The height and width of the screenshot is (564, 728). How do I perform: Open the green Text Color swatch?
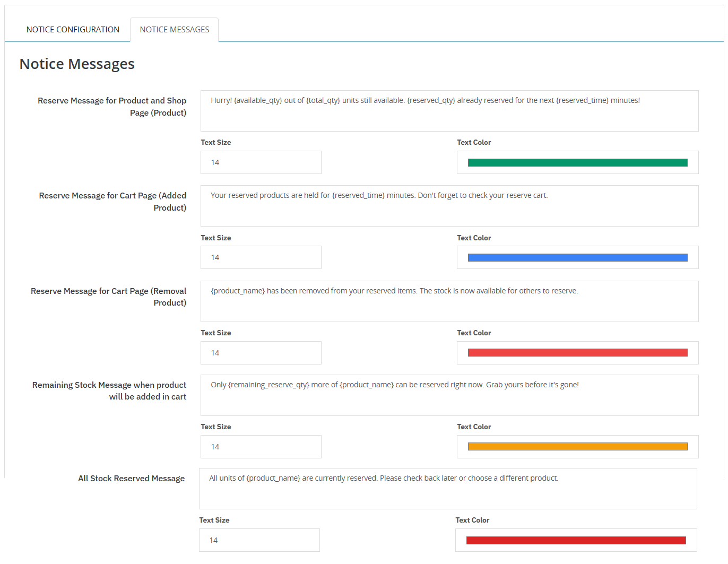click(x=577, y=163)
